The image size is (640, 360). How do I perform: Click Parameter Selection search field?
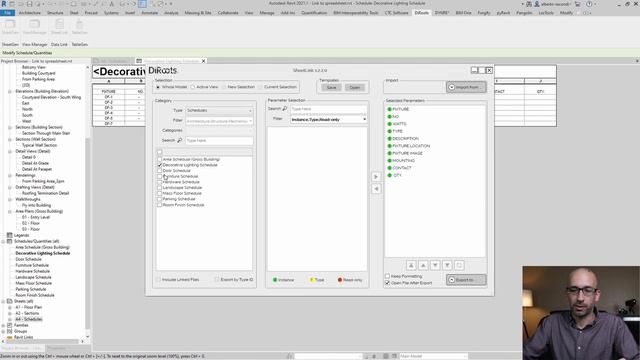pyautogui.click(x=329, y=109)
